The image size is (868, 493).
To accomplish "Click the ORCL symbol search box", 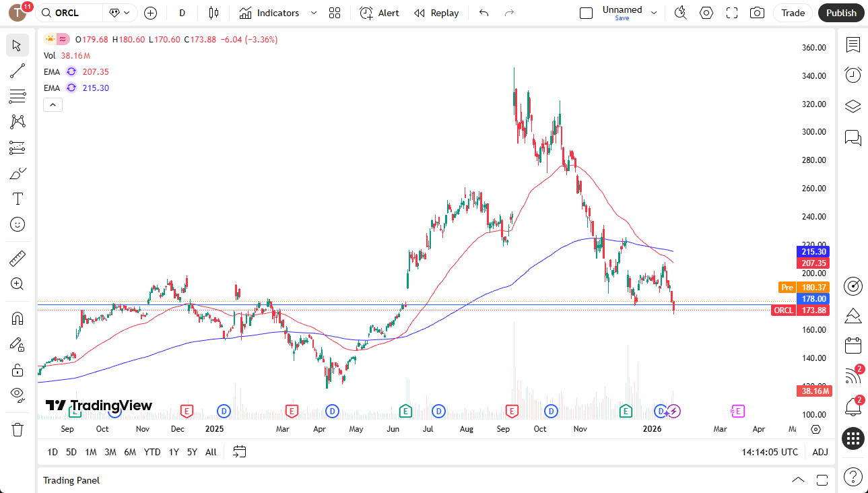I will coord(69,13).
